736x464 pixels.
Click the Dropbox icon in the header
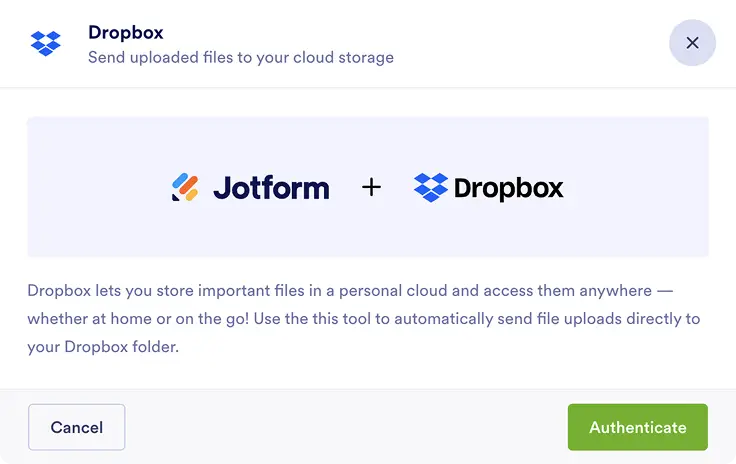click(45, 44)
